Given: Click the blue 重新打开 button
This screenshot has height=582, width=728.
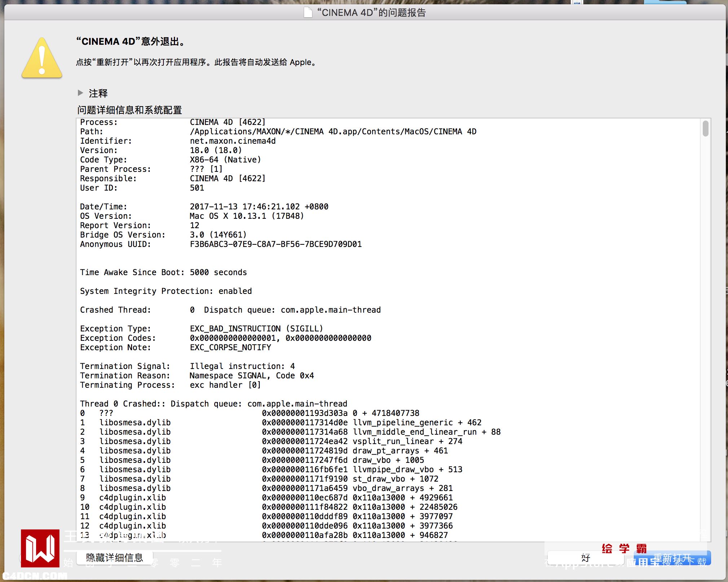Looking at the screenshot, I should click(x=672, y=558).
